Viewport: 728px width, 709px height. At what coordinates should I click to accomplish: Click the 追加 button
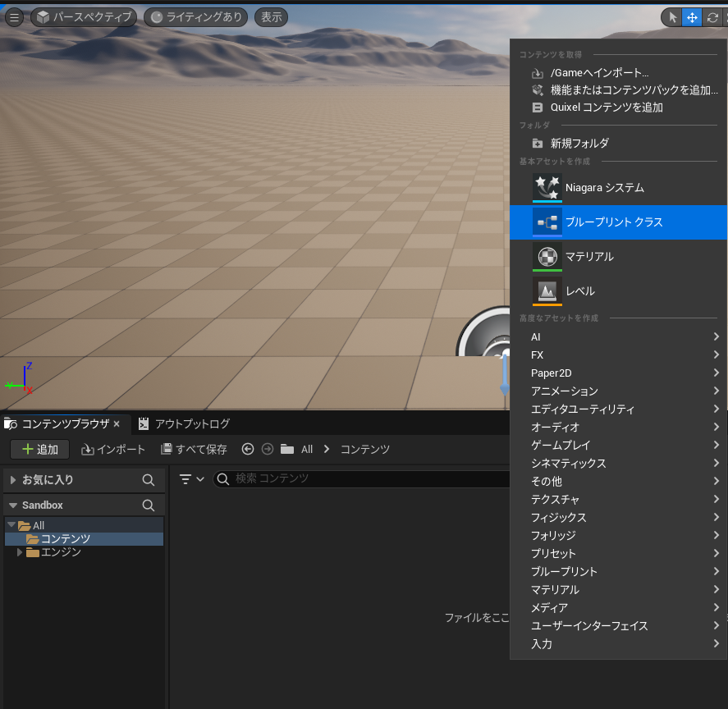pos(39,449)
